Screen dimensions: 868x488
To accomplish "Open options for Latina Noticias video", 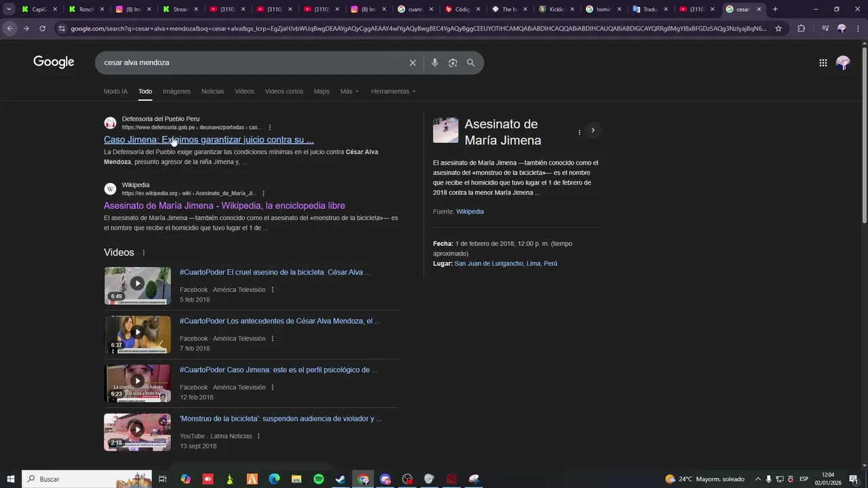I will 258,436.
